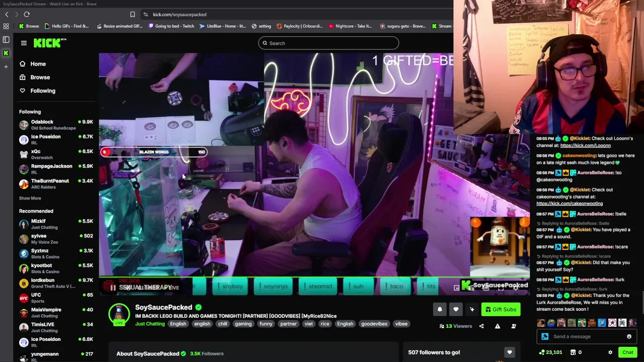Viewport: 644px width, 362px height.
Task: Click moderator hammer icon in chat
Action: (545, 336)
